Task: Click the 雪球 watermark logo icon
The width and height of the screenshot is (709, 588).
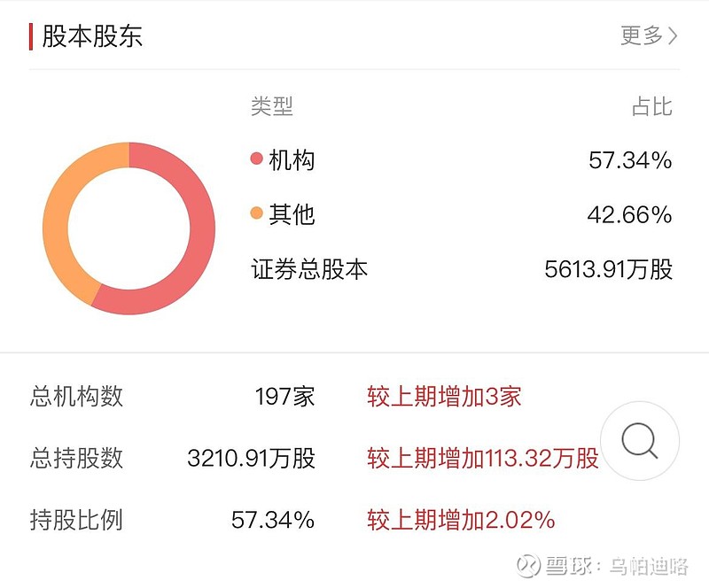Action: tap(528, 565)
